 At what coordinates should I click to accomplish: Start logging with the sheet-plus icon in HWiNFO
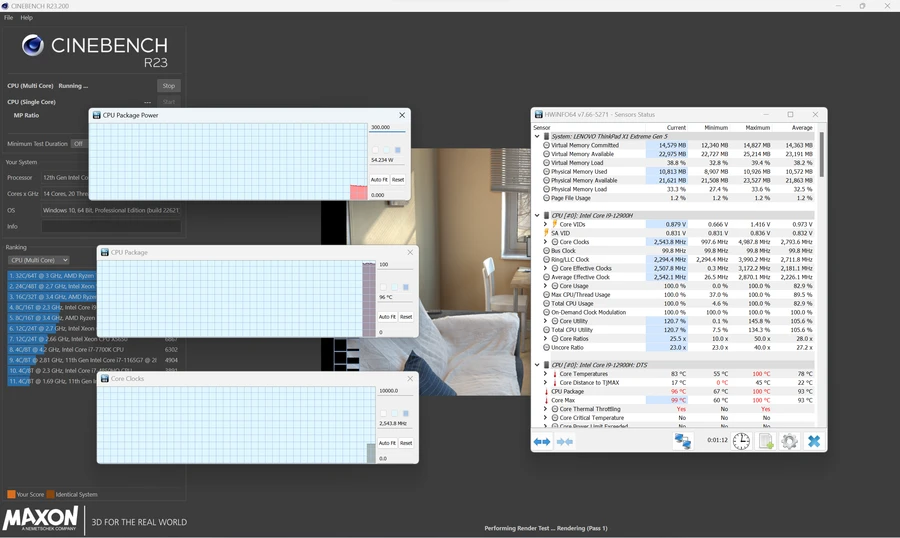click(x=766, y=441)
